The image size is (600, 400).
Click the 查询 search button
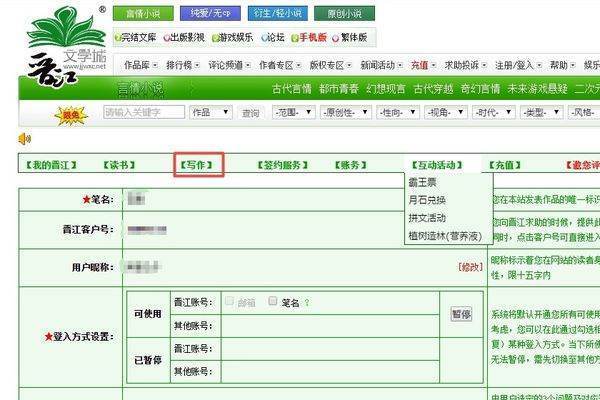(x=251, y=113)
